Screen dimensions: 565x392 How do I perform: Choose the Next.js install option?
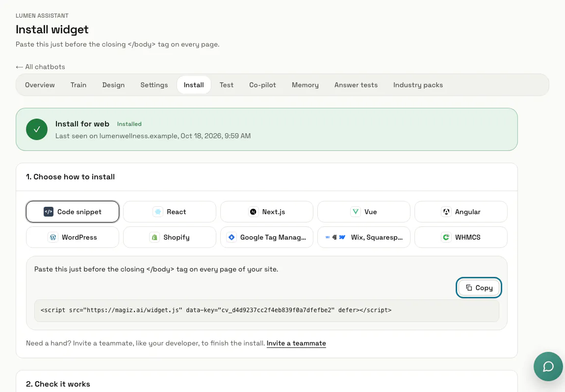click(267, 212)
